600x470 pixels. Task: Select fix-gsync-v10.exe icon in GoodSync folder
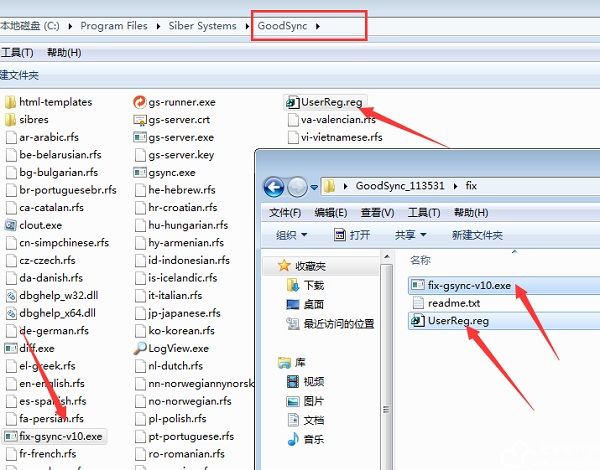point(11,436)
